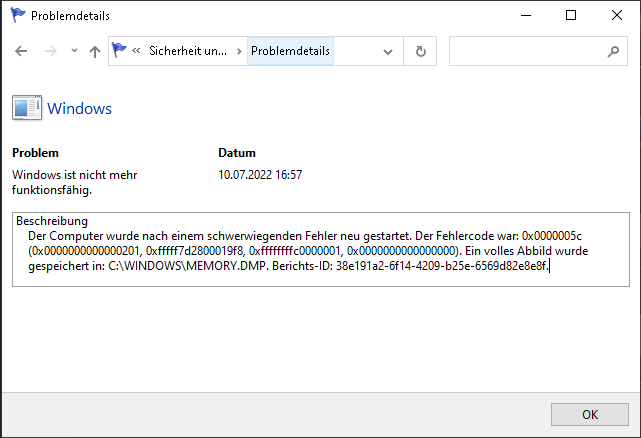Click the path C:\WINDOWS\MEMORY.DMP
Image resolution: width=641 pixels, height=438 pixels.
click(187, 266)
